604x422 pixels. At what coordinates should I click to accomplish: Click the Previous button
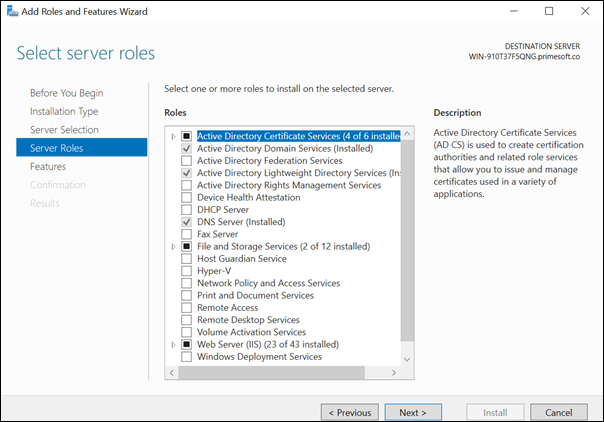[350, 412]
